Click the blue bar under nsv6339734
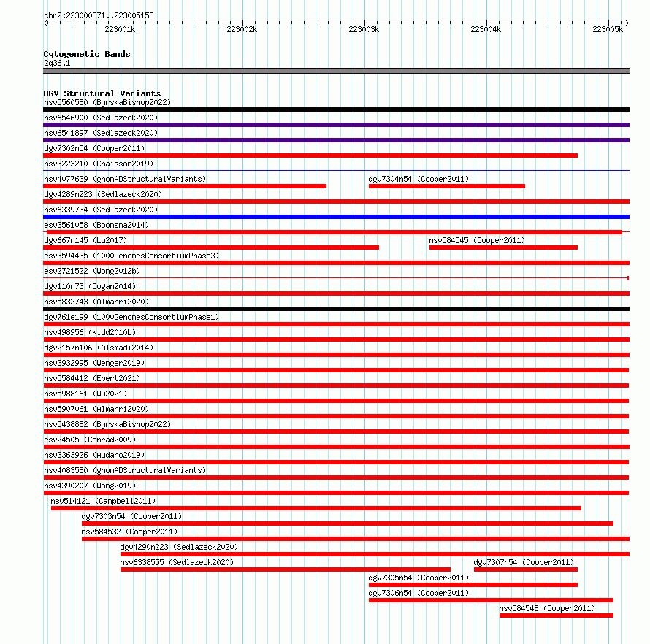This screenshot has height=644, width=650. [336, 217]
